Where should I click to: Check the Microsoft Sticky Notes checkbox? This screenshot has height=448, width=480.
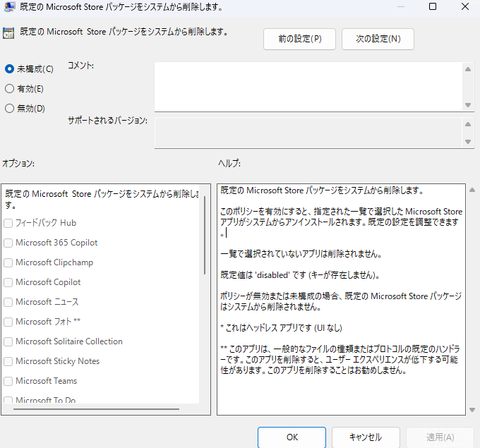(8, 361)
